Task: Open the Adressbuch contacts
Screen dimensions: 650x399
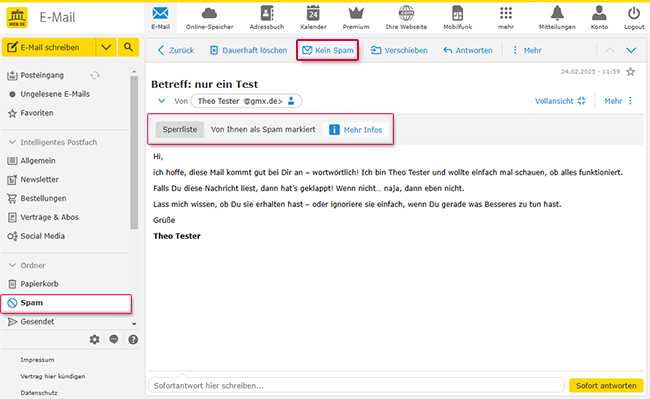Action: pos(267,18)
